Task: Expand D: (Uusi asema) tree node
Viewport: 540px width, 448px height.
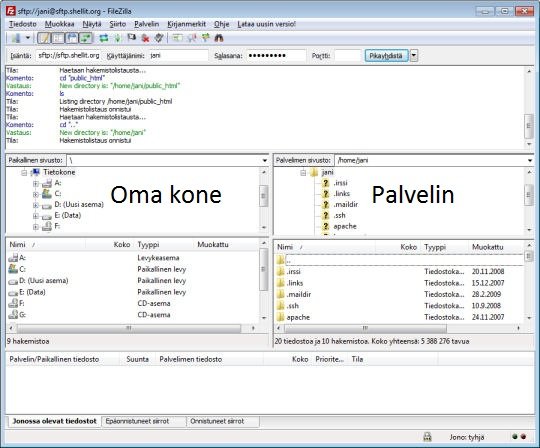Action: pyautogui.click(x=35, y=205)
